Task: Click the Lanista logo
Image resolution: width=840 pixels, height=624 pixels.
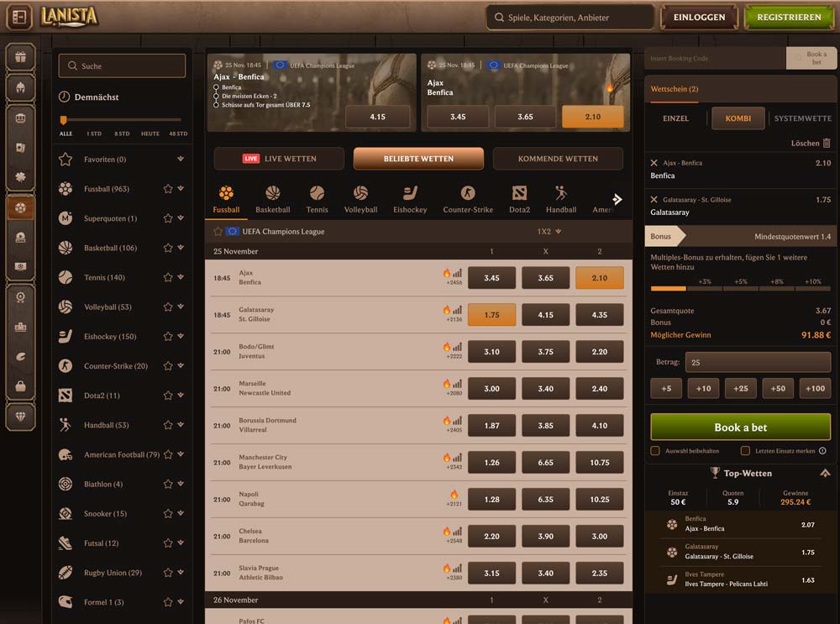Action: click(x=70, y=16)
